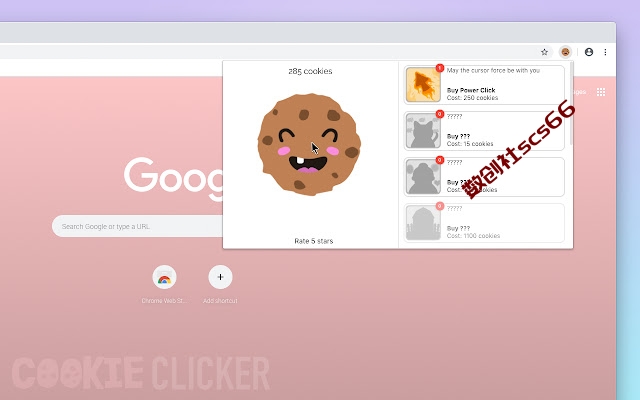640x400 pixels.
Task: Open the Google apps grid icon
Action: 601,92
